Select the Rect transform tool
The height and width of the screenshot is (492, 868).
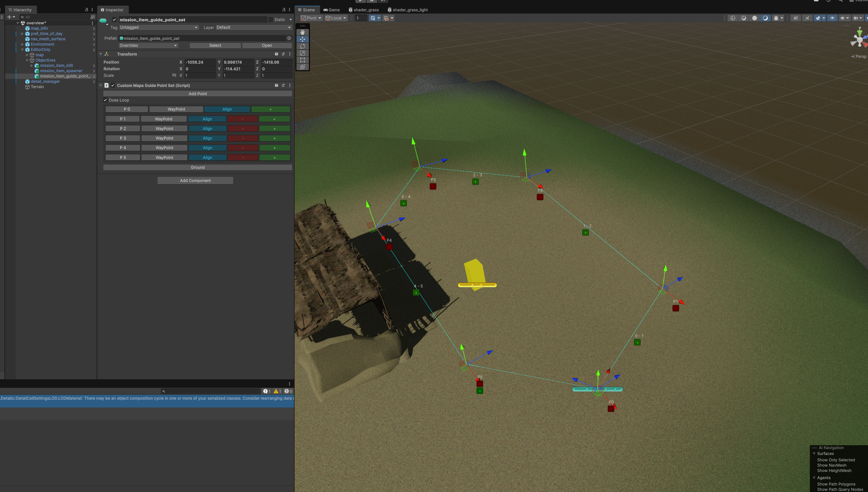tap(302, 60)
